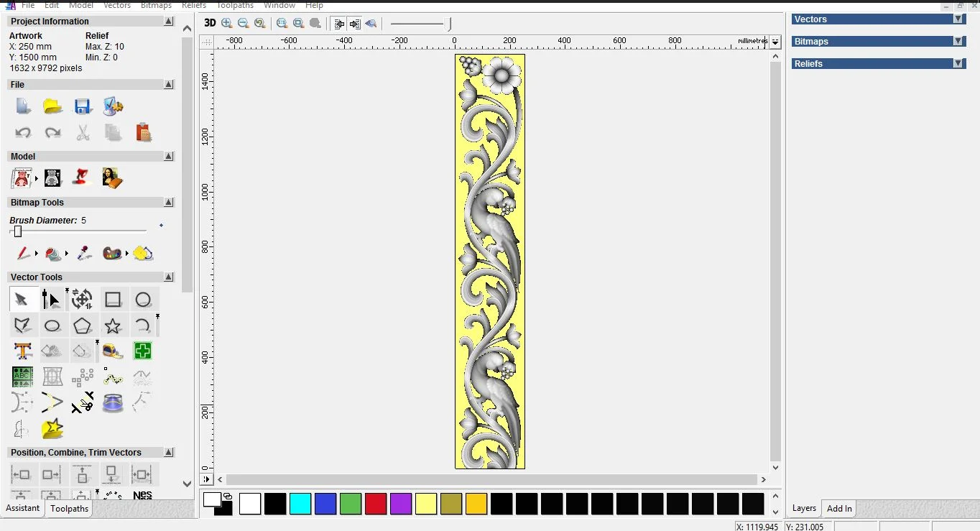The height and width of the screenshot is (531, 980).
Task: Click the Zoom In magnifier icon
Action: (227, 23)
